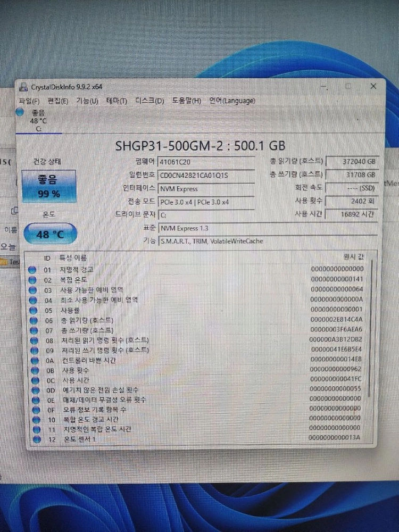Click the status dot for 03 사용 가능한 예비 영역
This screenshot has height=532, width=399.
(x=32, y=290)
